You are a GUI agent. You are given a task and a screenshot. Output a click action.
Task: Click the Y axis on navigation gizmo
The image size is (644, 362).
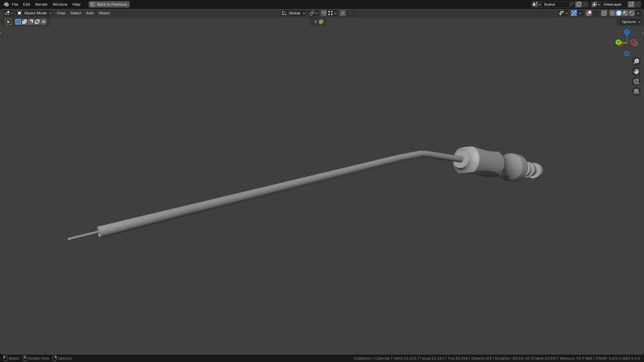coord(618,42)
